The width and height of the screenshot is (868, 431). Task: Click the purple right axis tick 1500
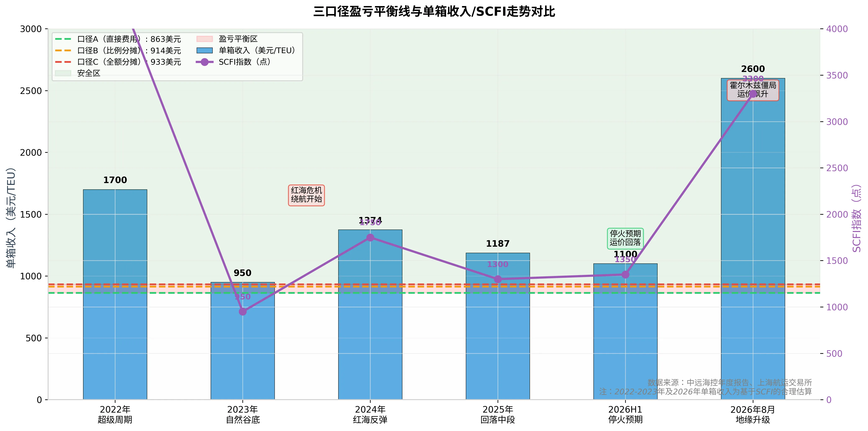coord(837,261)
